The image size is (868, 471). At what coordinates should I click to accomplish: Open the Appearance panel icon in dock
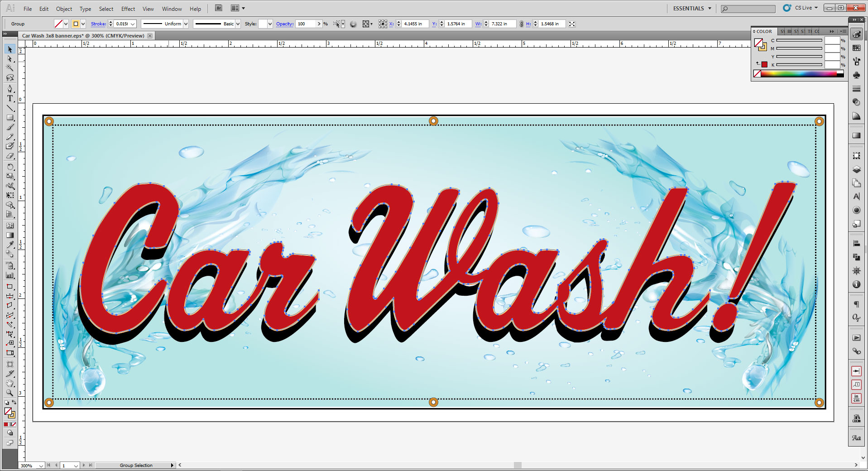click(x=856, y=210)
